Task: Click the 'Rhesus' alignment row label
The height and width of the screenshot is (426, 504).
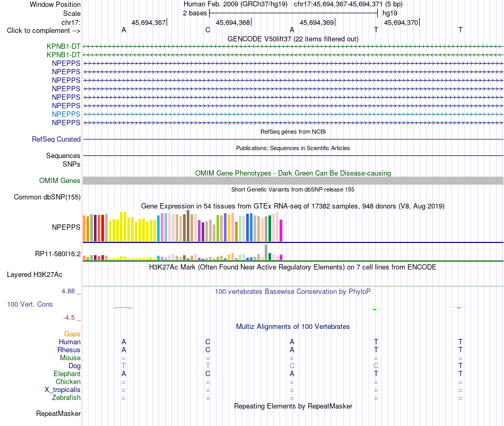Action: click(69, 350)
